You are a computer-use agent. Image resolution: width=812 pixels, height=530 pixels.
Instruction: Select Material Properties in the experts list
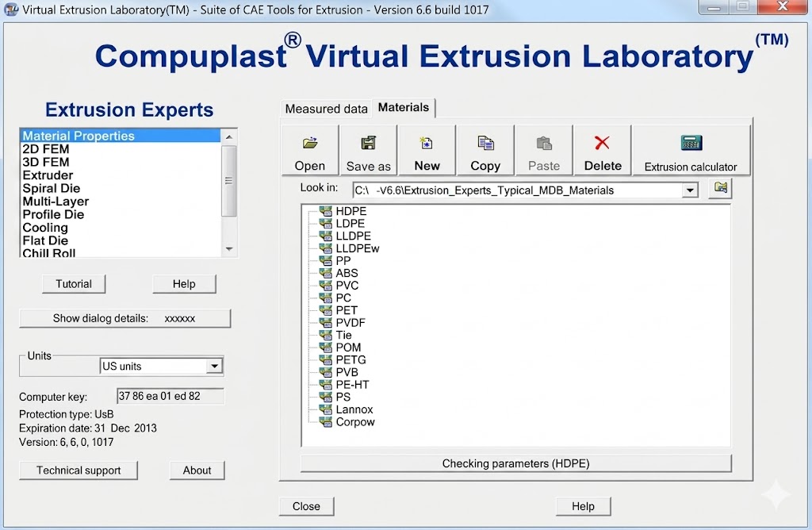click(121, 136)
